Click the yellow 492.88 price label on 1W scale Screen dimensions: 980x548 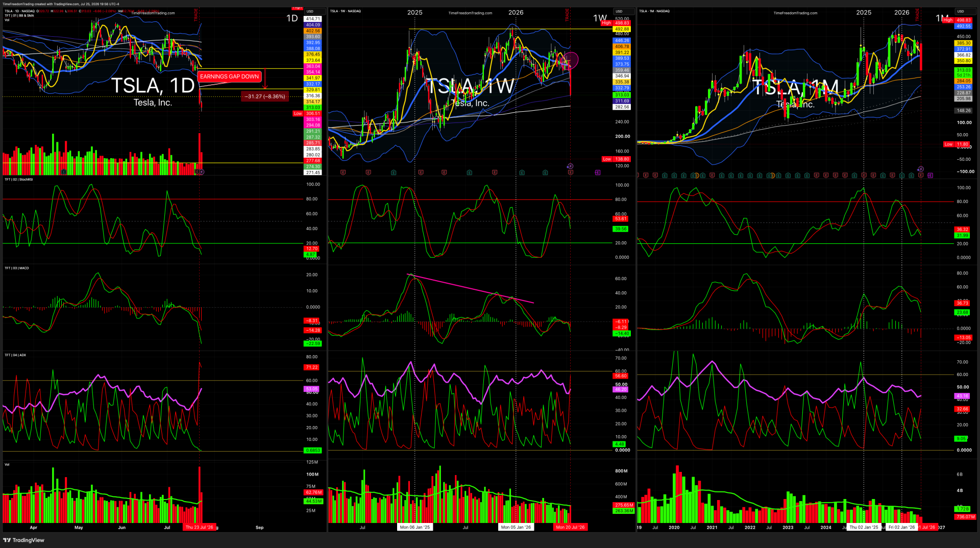(622, 29)
